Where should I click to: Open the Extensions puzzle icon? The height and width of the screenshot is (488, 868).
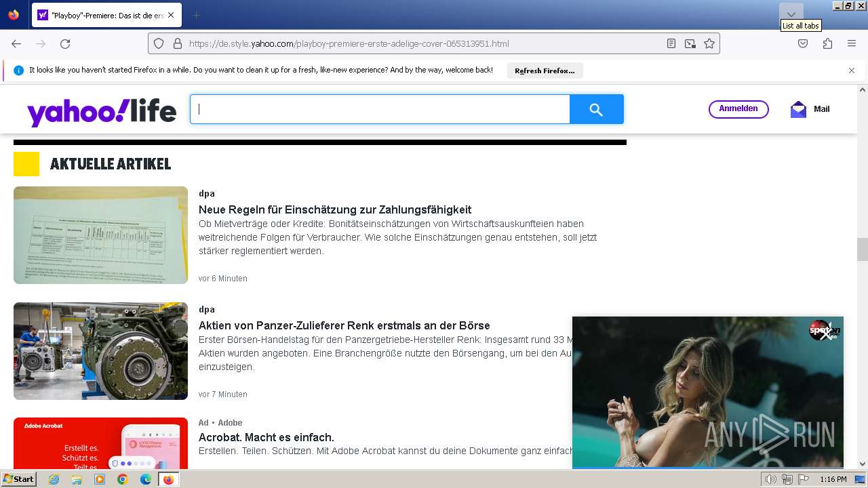click(827, 43)
